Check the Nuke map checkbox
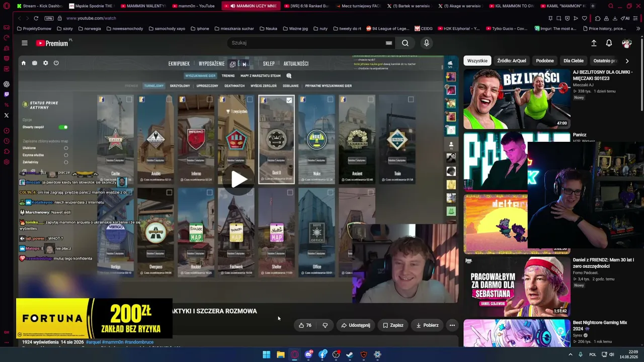Image resolution: width=644 pixels, height=362 pixels. (x=330, y=100)
